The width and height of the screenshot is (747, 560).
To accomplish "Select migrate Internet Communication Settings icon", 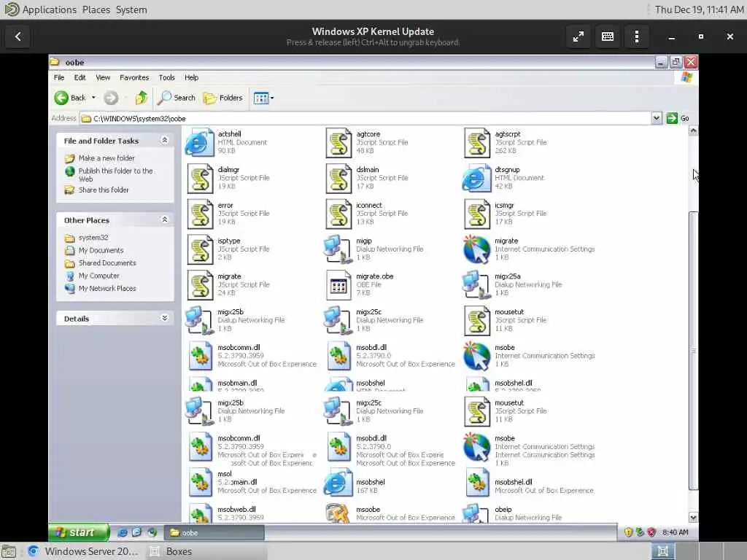I will tap(476, 249).
